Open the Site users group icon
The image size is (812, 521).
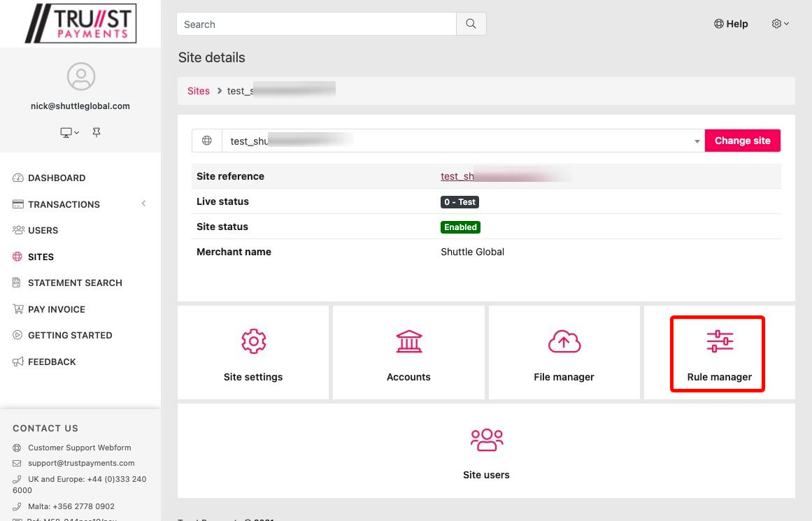(486, 440)
